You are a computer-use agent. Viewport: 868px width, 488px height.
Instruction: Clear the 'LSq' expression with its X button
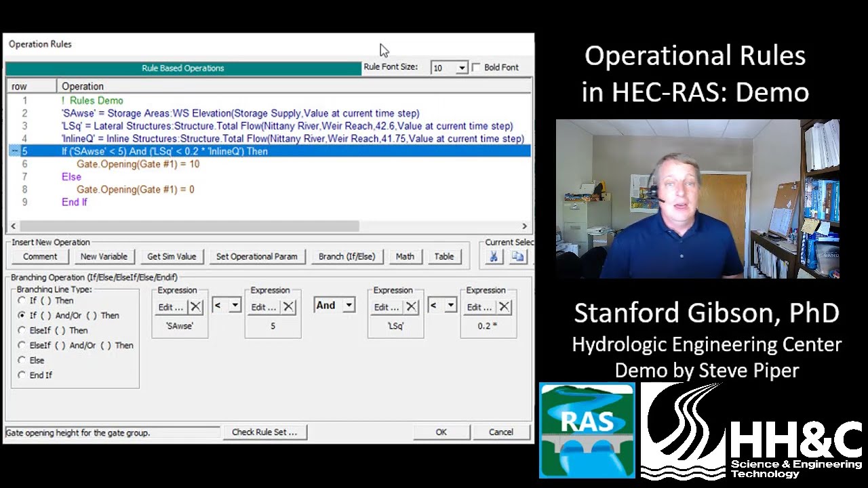pos(411,307)
